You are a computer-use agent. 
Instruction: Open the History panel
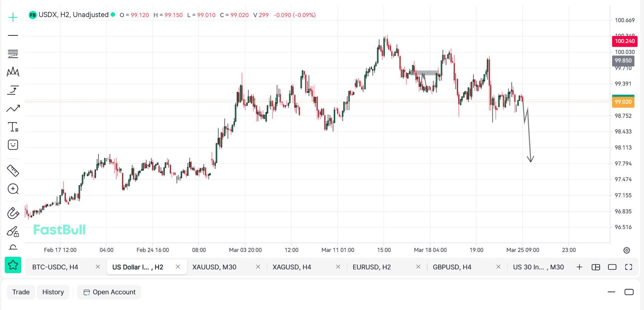pos(53,292)
